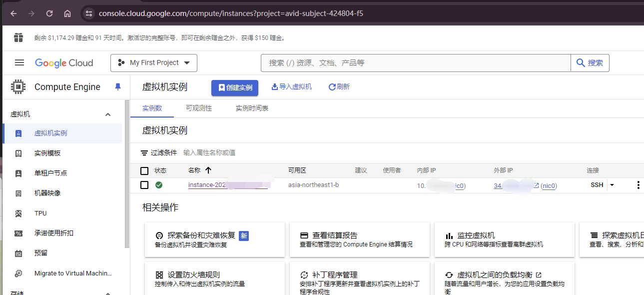
Task: Click the 承诺使用折扣 percent icon
Action: tap(18, 233)
